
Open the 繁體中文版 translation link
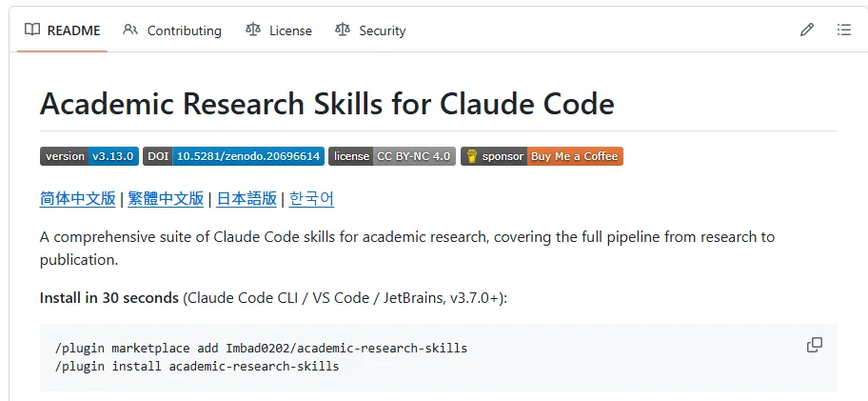pyautogui.click(x=166, y=198)
